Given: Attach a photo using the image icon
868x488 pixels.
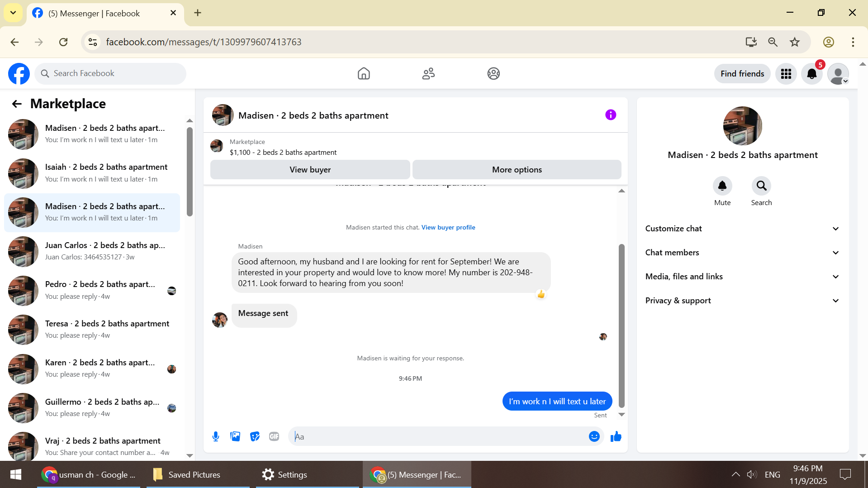Looking at the screenshot, I should coord(235,436).
